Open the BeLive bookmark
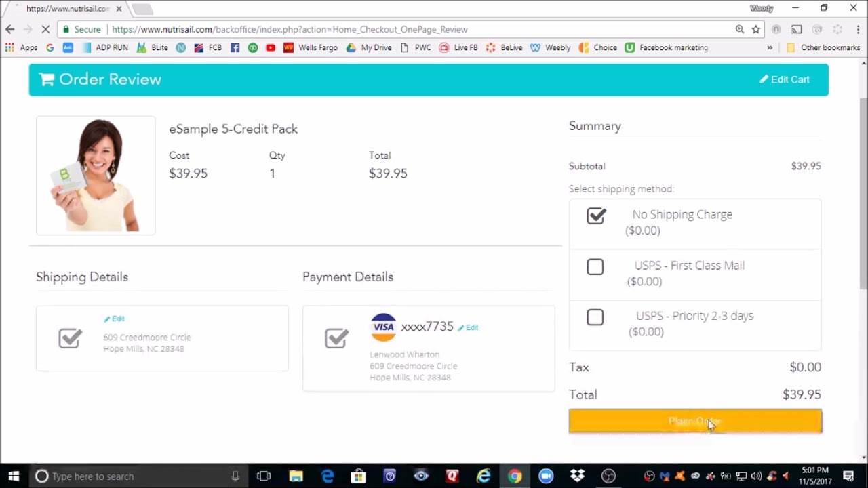The width and height of the screenshot is (868, 488). point(504,47)
